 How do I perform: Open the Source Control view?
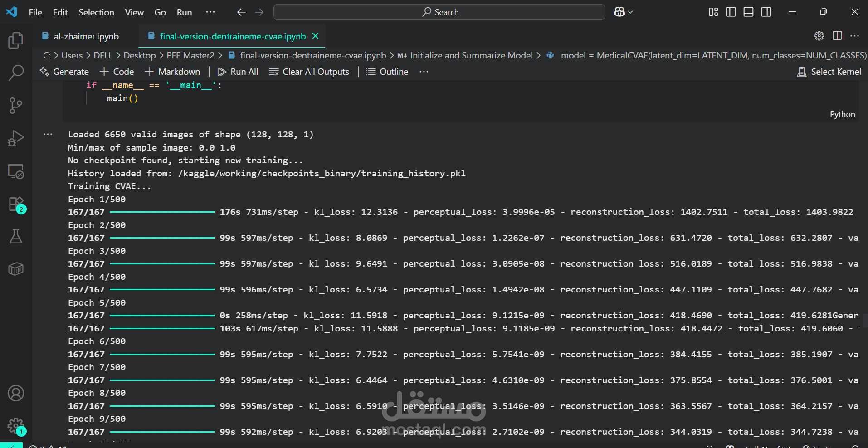(16, 106)
